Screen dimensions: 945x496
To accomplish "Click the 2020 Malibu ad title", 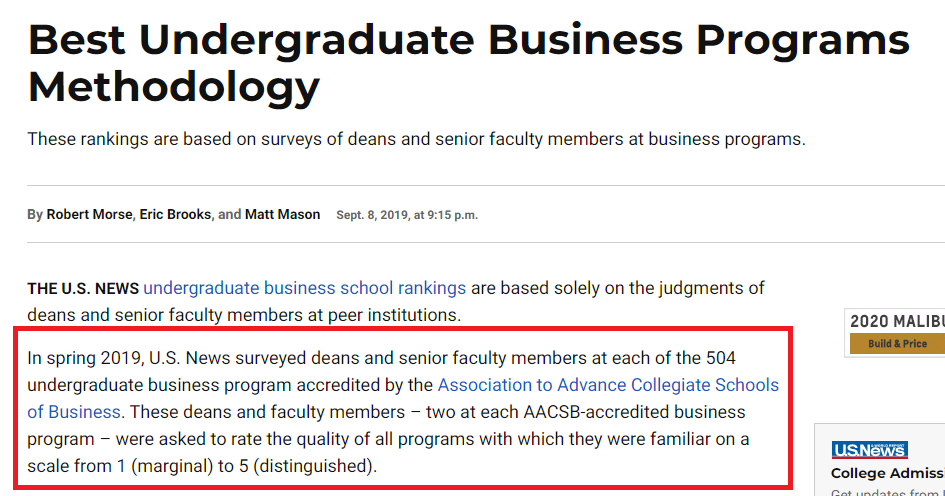I will (896, 322).
